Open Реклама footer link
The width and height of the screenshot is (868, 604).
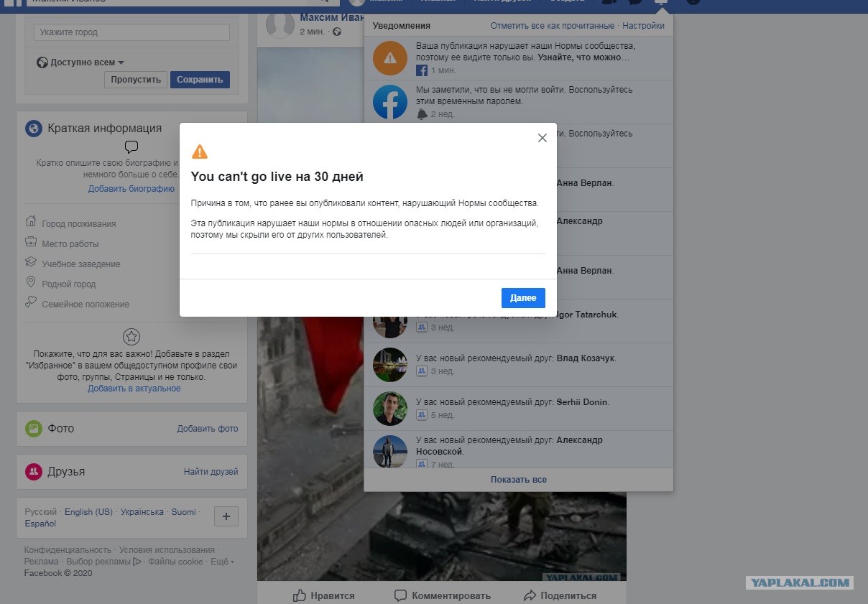coord(41,562)
